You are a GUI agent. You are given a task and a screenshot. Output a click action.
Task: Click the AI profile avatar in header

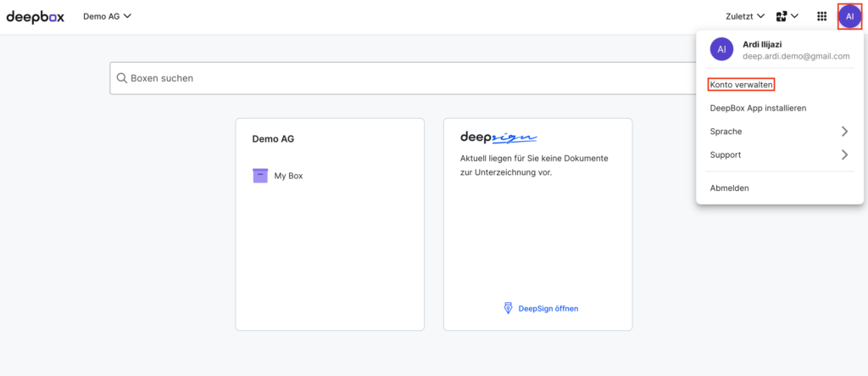(x=849, y=16)
